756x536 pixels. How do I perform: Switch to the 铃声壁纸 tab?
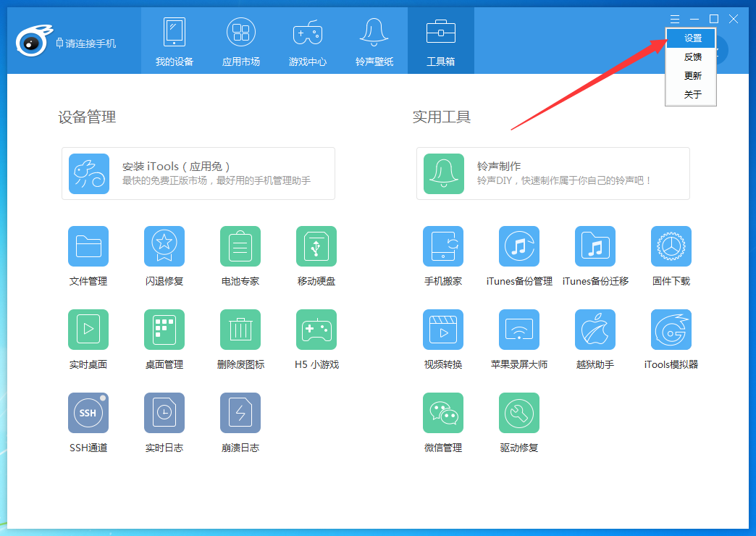374,41
